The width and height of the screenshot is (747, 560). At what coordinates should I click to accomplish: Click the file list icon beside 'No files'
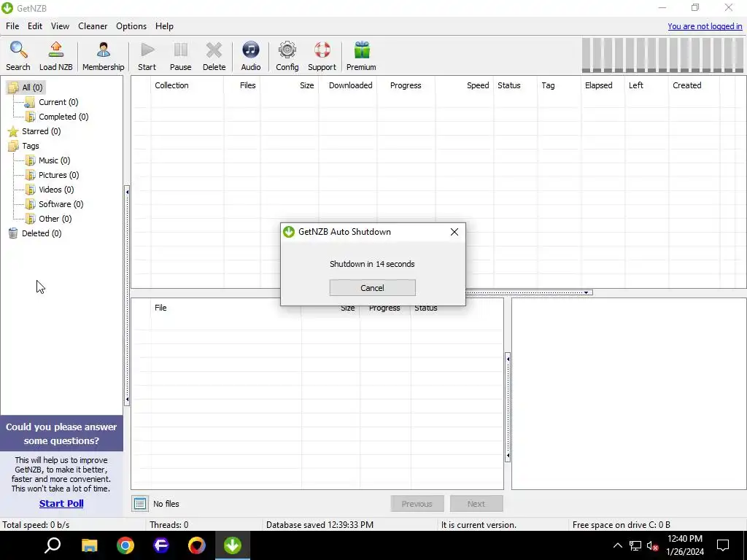tap(140, 503)
